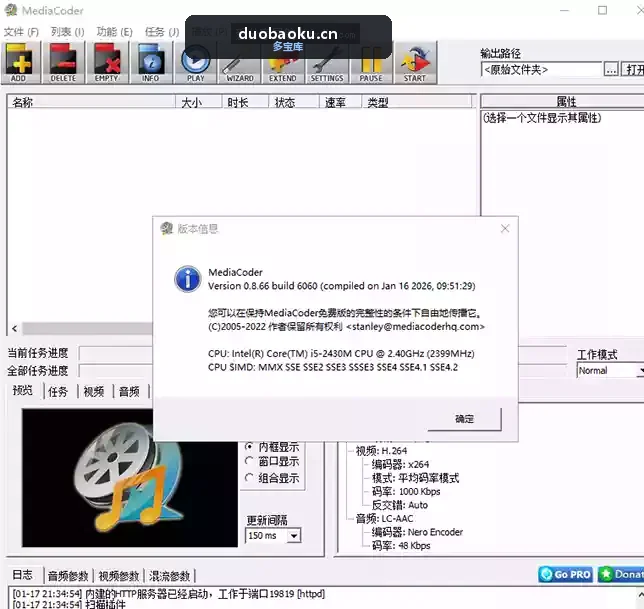Click the file list left scroll arrow
Viewport: 644px width, 609px height.
point(15,329)
